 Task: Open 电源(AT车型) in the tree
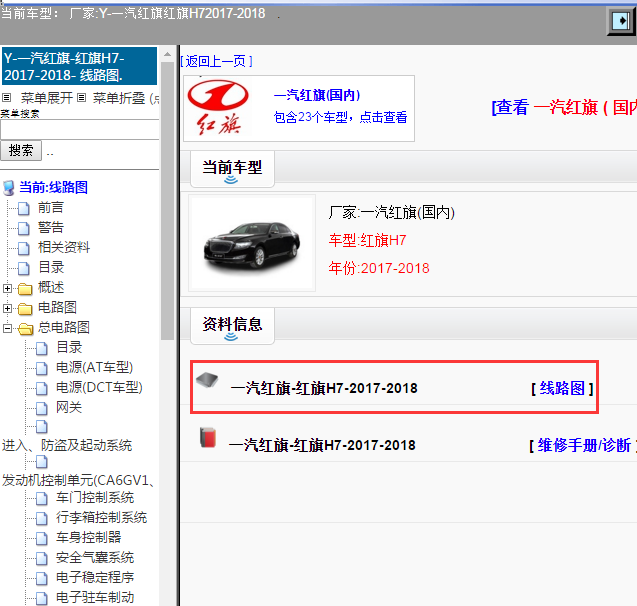tap(94, 368)
